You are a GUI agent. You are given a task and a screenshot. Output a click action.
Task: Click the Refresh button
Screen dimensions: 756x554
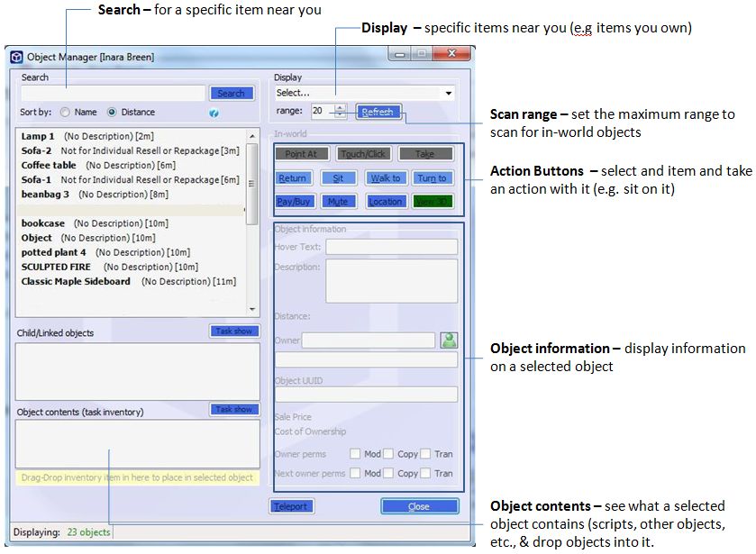[x=378, y=112]
